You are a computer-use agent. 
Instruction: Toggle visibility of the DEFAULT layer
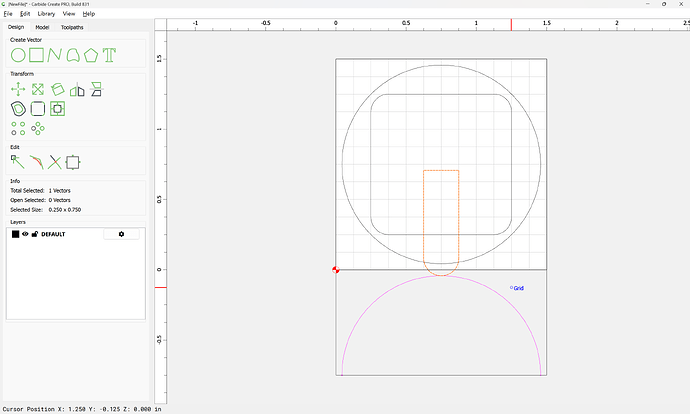(x=25, y=234)
